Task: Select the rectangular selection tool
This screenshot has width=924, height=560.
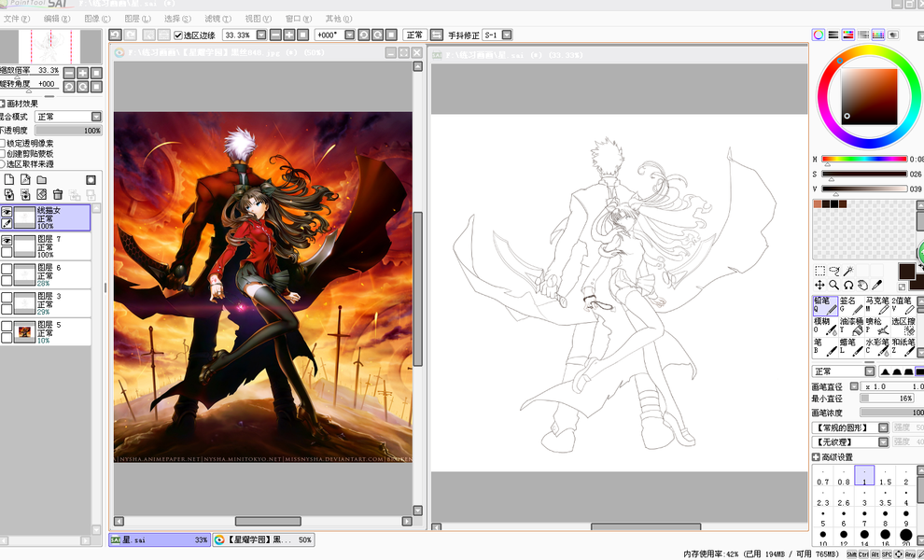Action: (819, 271)
